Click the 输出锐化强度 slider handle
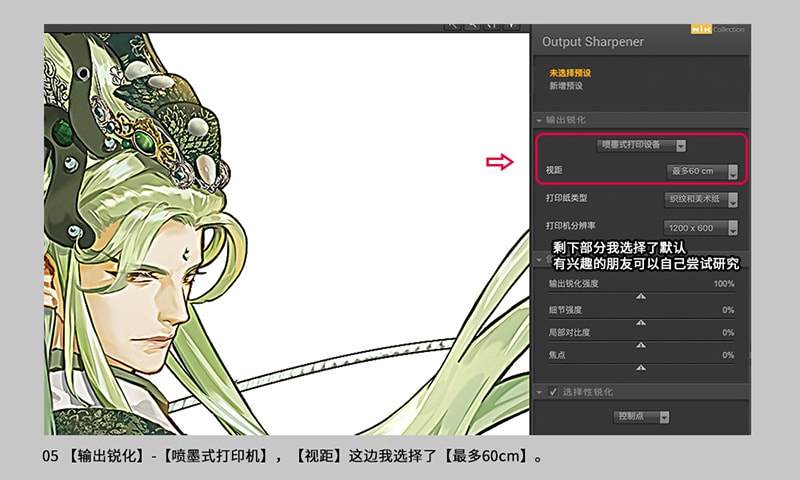 tap(641, 297)
